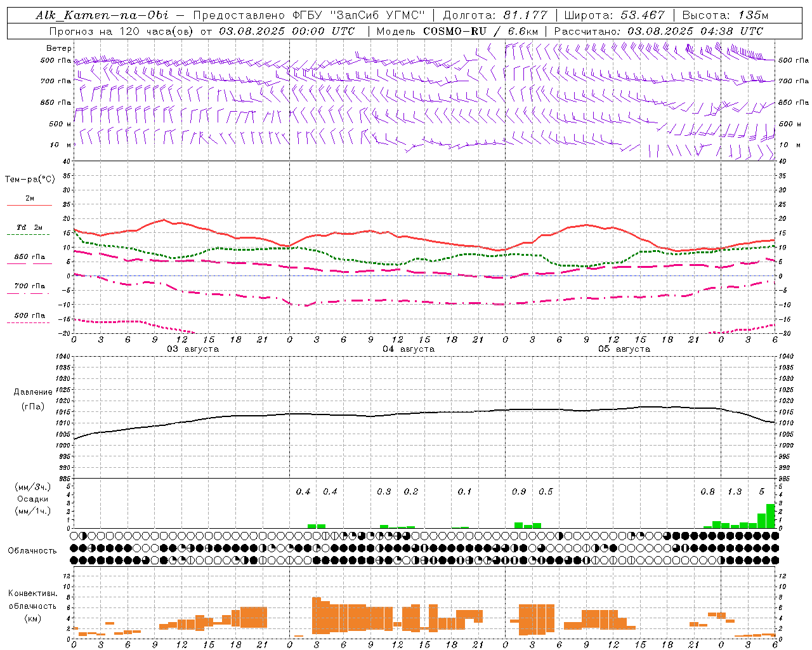
Task: Click the Долгота: 81.177 value
Action: pos(495,15)
